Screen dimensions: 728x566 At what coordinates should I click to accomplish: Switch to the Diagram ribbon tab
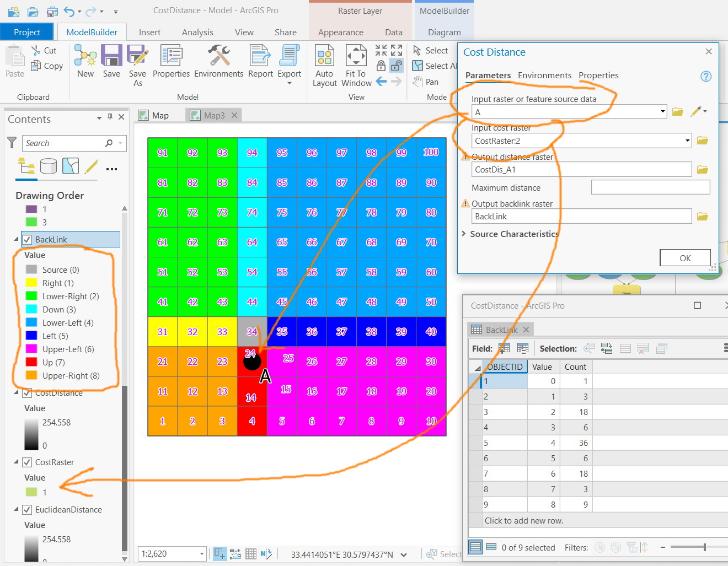444,32
